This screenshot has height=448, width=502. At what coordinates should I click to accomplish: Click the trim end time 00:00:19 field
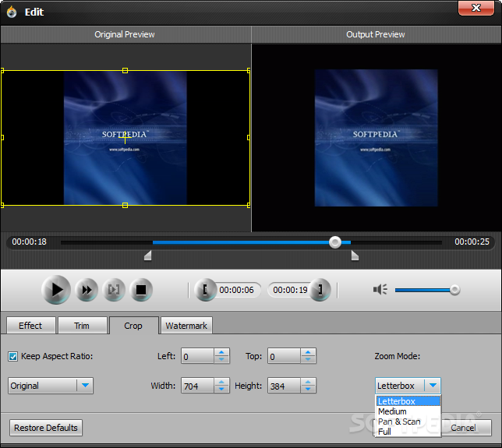coord(290,290)
